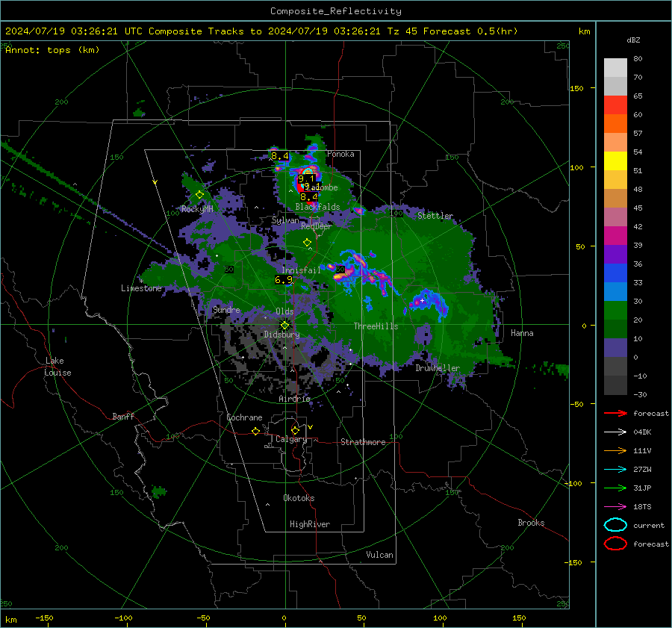Viewport: 672px width, 628px height.
Task: Click the Sundre city label
Action: [226, 309]
